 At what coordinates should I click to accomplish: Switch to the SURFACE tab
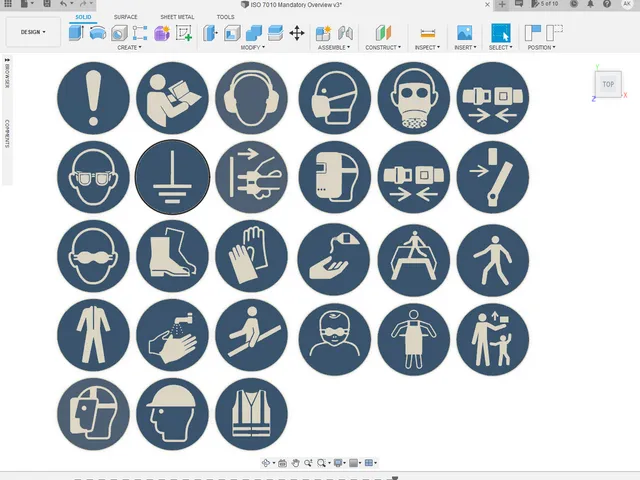coord(125,17)
